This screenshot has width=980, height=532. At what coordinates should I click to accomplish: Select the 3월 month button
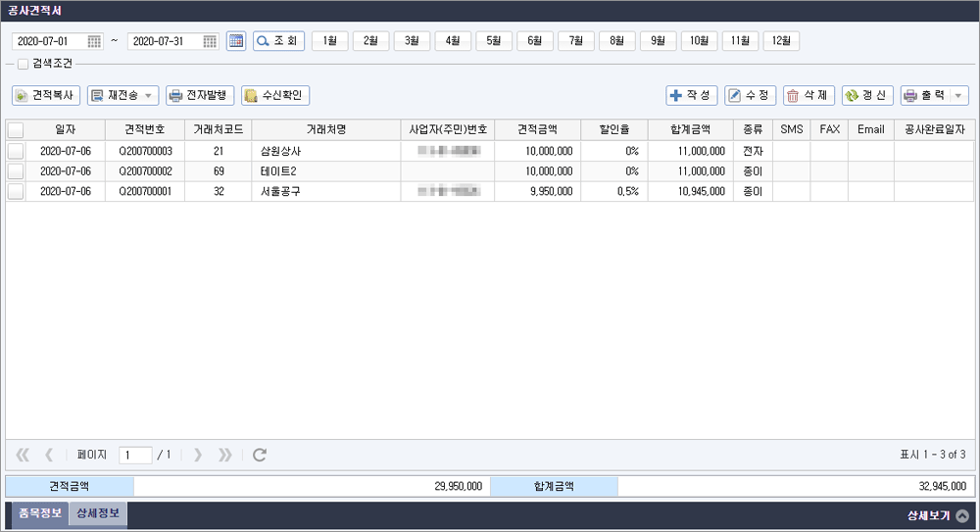pyautogui.click(x=412, y=41)
